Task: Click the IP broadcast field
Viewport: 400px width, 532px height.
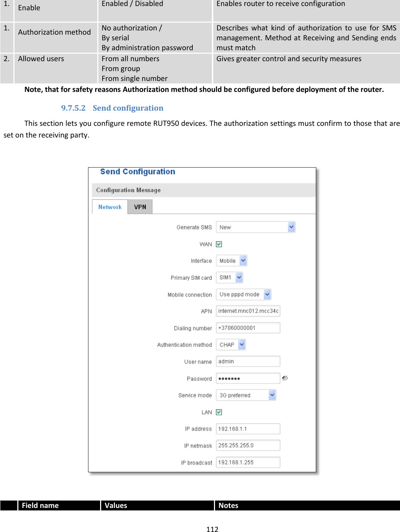Action: (x=248, y=462)
